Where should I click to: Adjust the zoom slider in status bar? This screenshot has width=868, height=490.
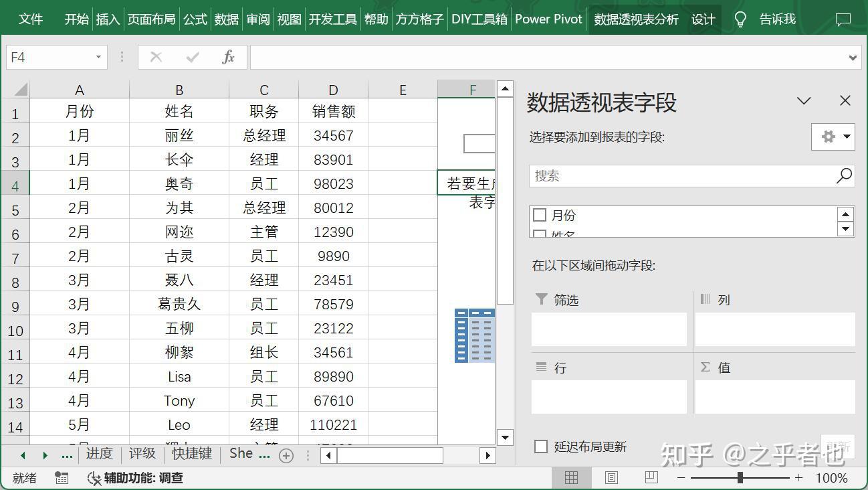coord(740,478)
